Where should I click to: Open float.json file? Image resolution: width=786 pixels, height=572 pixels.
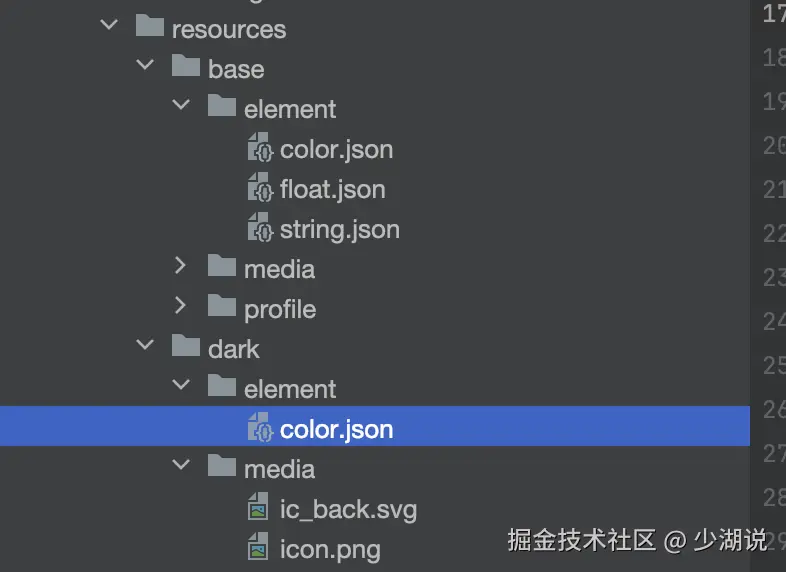332,189
